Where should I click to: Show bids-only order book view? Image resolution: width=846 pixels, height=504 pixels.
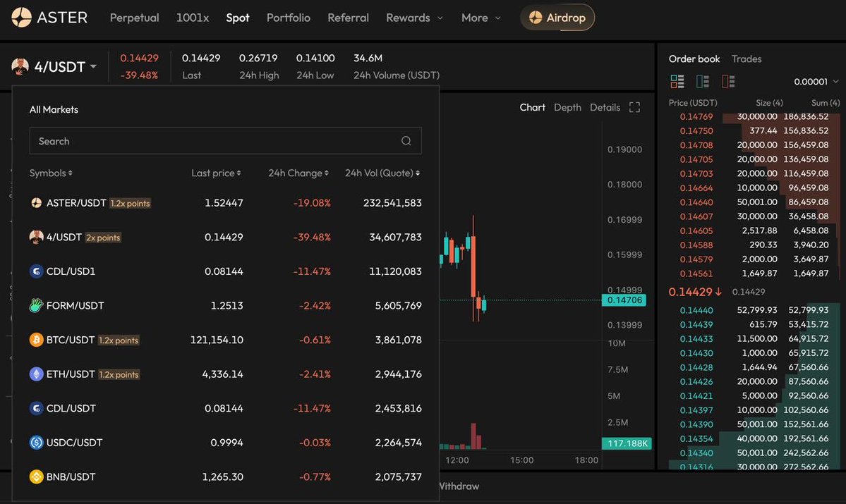[x=703, y=81]
